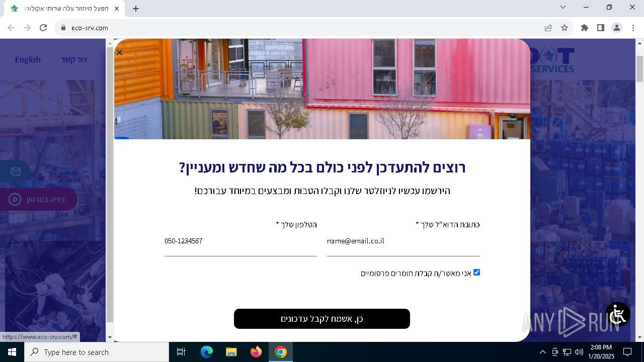The image size is (644, 362).
Task: Open Chrome three-dot menu
Action: pos(633,28)
